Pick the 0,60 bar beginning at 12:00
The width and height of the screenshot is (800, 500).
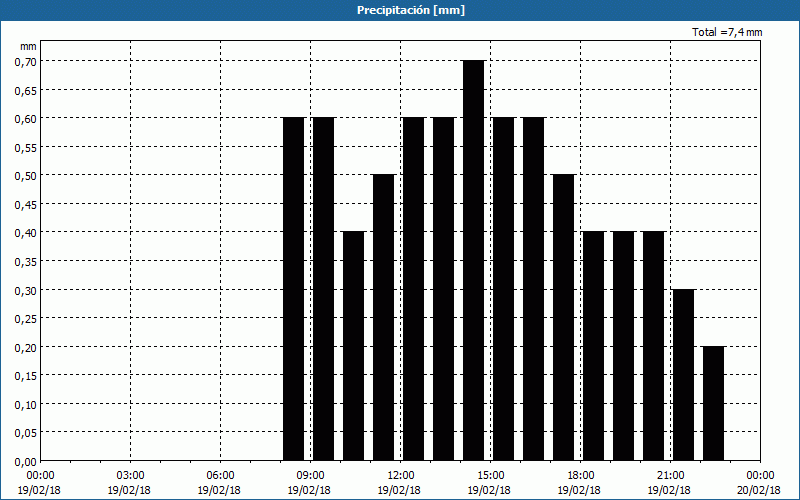click(x=414, y=289)
